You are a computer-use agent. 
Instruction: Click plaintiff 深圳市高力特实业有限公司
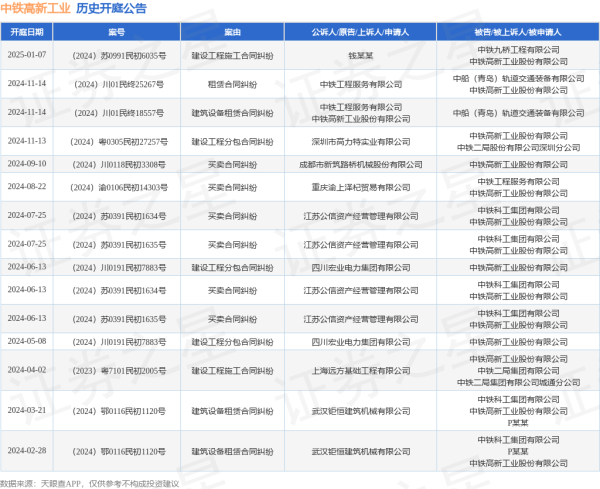(360, 142)
